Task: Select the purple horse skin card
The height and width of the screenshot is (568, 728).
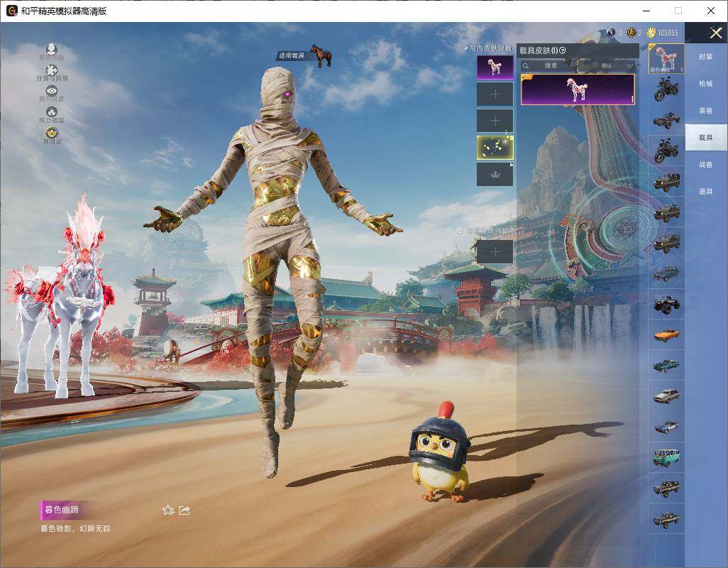Action: click(x=578, y=89)
